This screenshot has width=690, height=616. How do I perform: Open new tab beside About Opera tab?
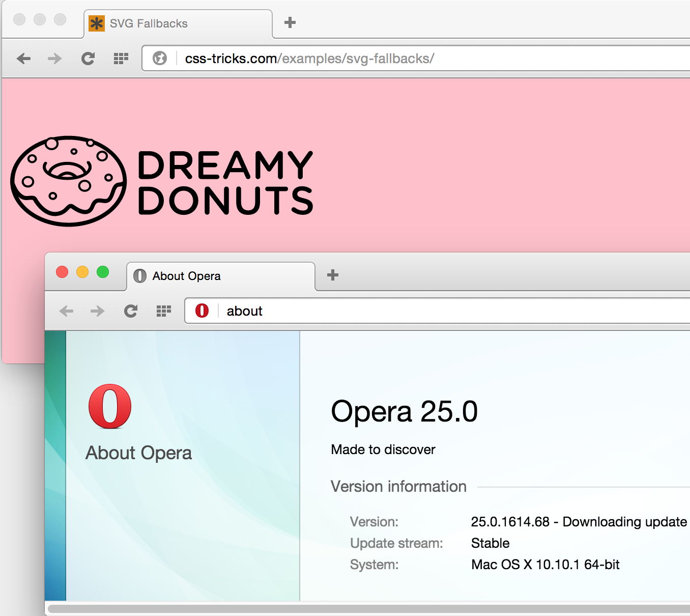[333, 275]
